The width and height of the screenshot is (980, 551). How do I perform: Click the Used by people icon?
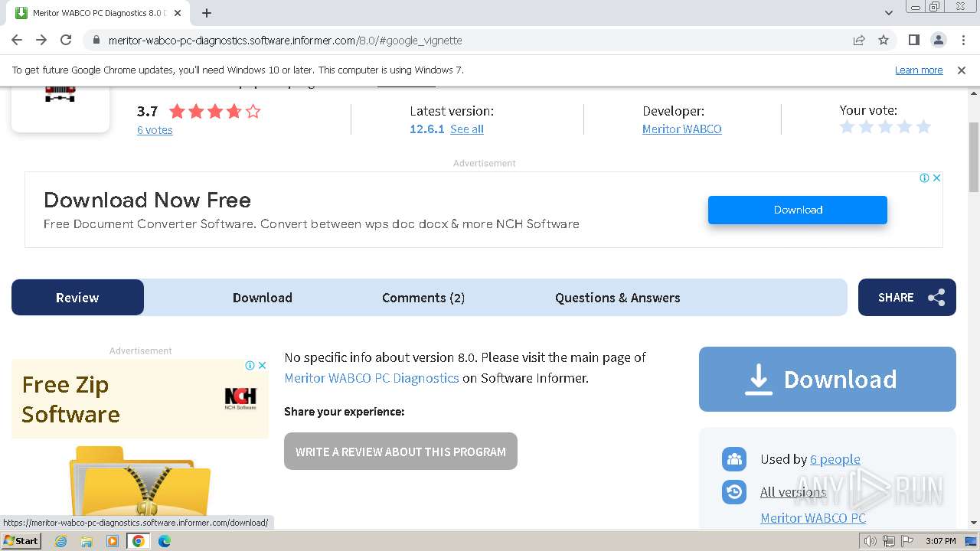[x=734, y=459]
